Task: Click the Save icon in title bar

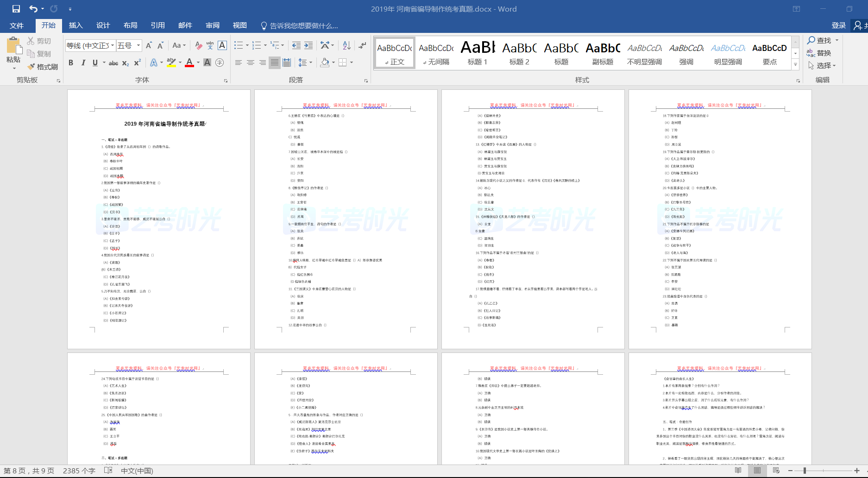Action: point(16,9)
